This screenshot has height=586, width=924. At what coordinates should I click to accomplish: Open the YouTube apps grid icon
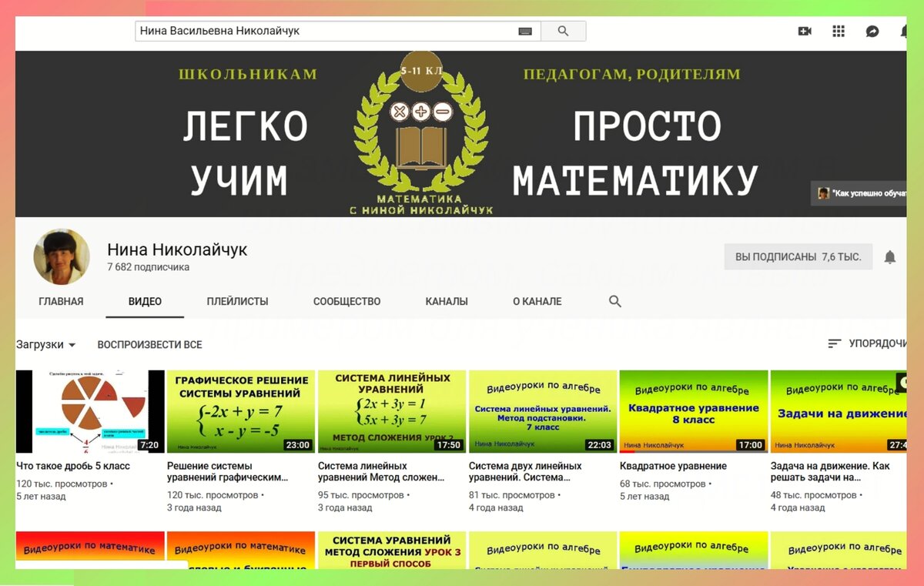(839, 32)
